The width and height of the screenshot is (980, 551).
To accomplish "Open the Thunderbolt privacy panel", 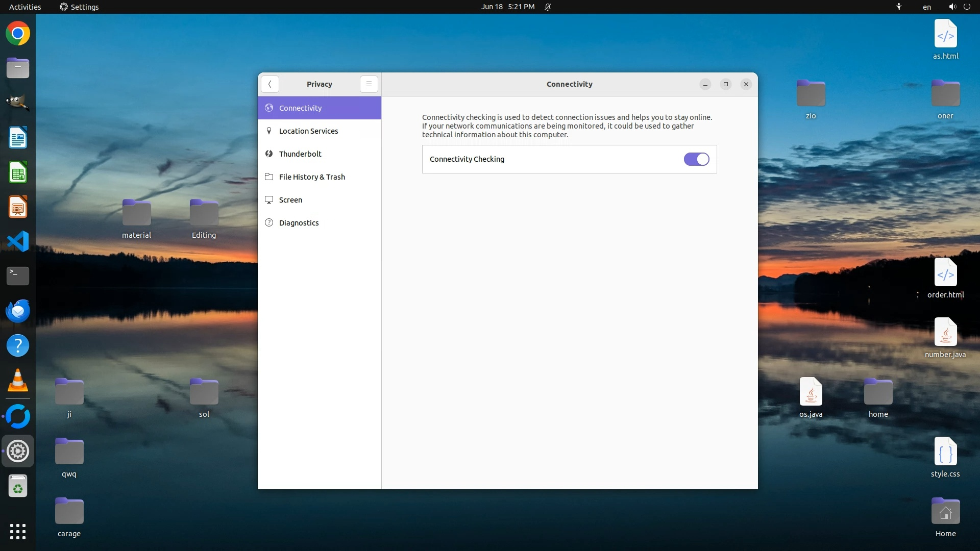I will (300, 154).
